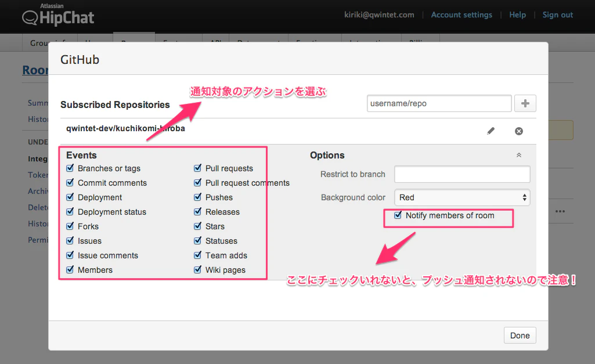Toggle the Deployment status checkbox

(70, 211)
